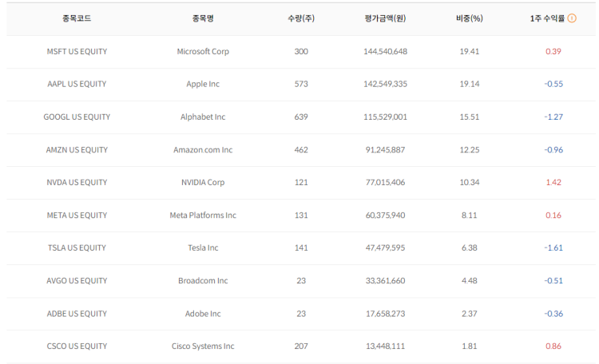Click Cisco's weekly return 0.86

coord(553,346)
